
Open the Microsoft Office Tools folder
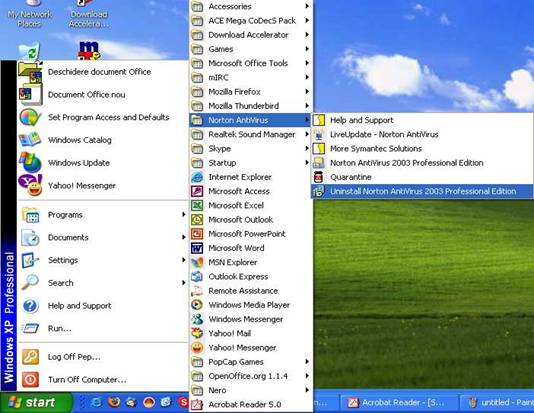coord(250,63)
